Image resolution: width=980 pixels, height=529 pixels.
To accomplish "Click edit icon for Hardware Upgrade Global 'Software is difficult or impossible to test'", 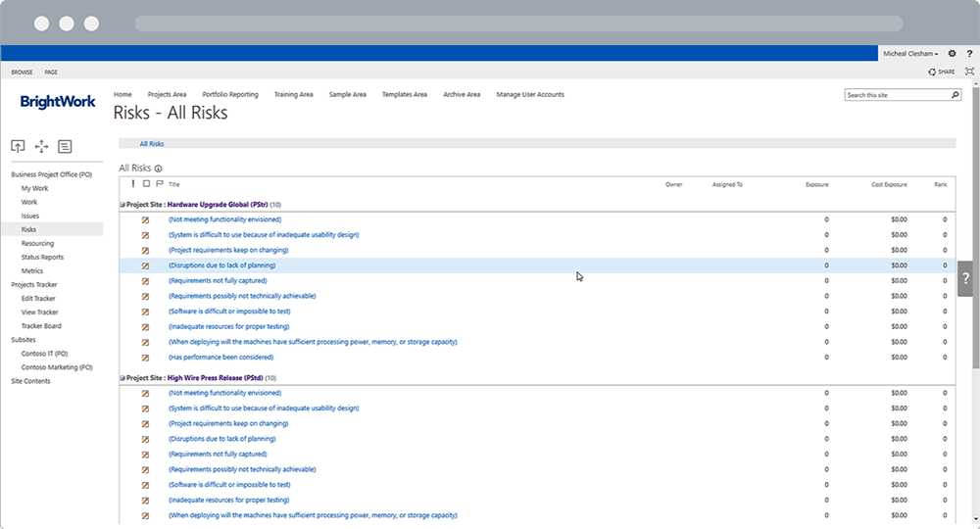I will (x=145, y=312).
